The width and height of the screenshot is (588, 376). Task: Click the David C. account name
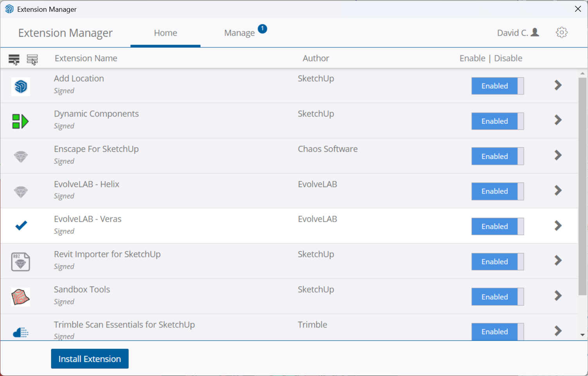(512, 33)
